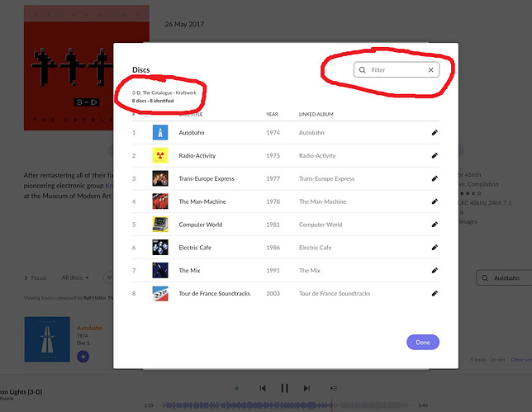This screenshot has width=532, height=412.
Task: Open The Man-Machine cover thumbnail
Action: tap(160, 201)
